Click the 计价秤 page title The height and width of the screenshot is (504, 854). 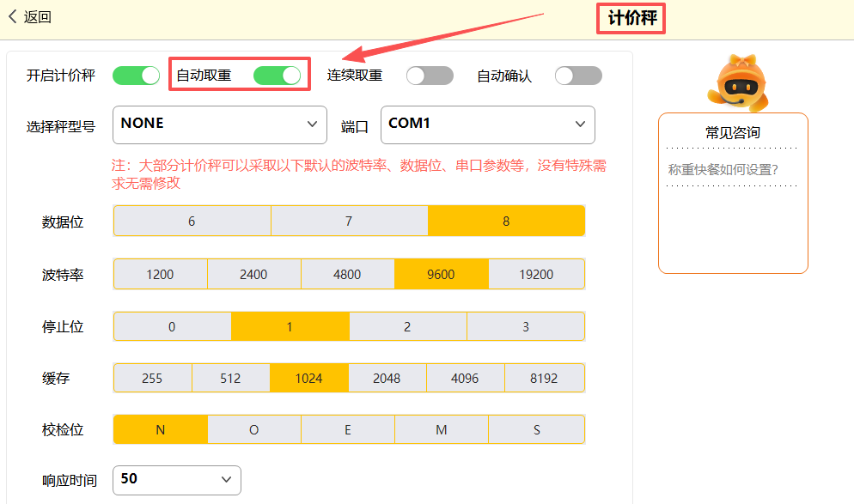tap(631, 19)
